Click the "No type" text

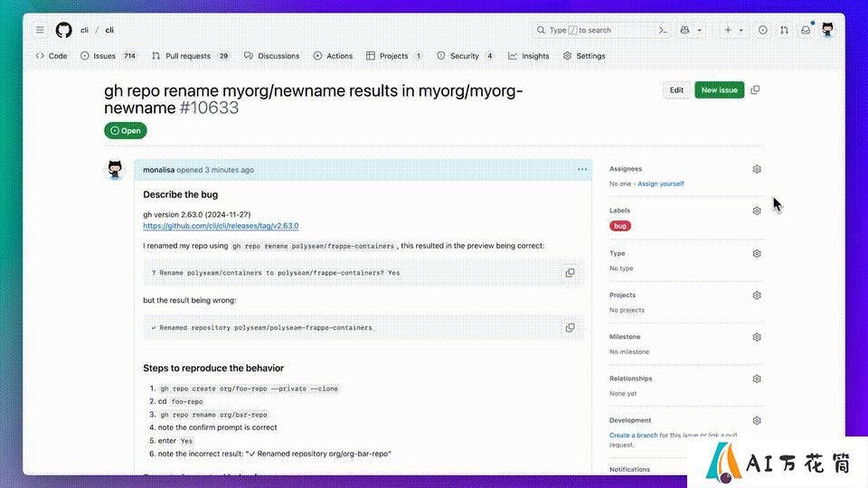point(621,268)
